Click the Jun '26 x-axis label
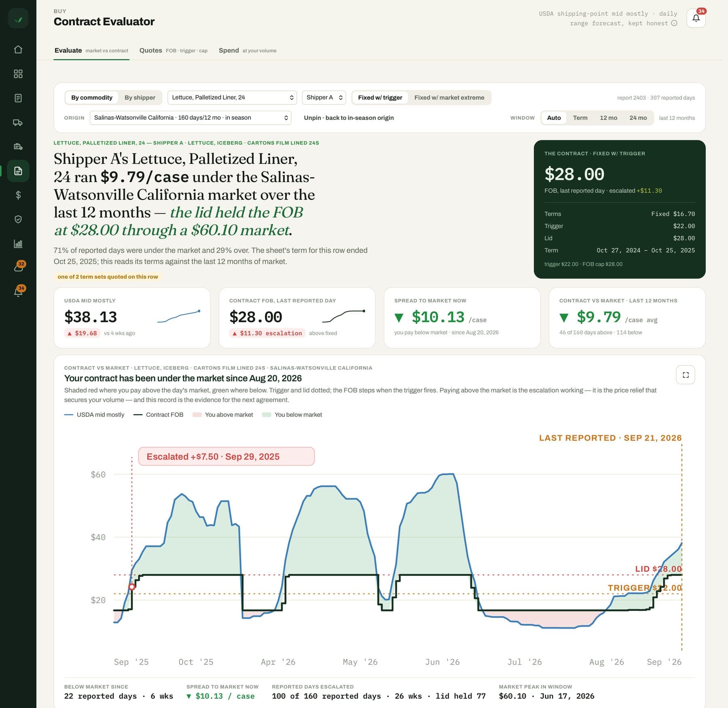This screenshot has width=728, height=708. pyautogui.click(x=442, y=662)
